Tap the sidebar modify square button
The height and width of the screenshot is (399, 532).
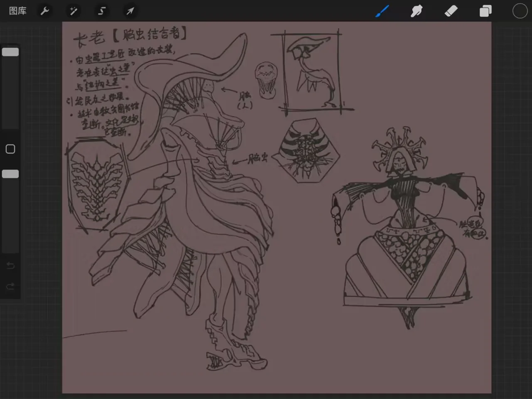pos(10,149)
